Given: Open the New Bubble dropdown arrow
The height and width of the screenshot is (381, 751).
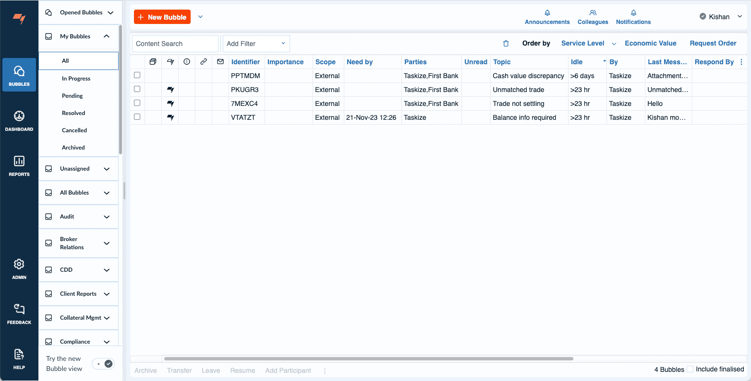Looking at the screenshot, I should pyautogui.click(x=200, y=17).
